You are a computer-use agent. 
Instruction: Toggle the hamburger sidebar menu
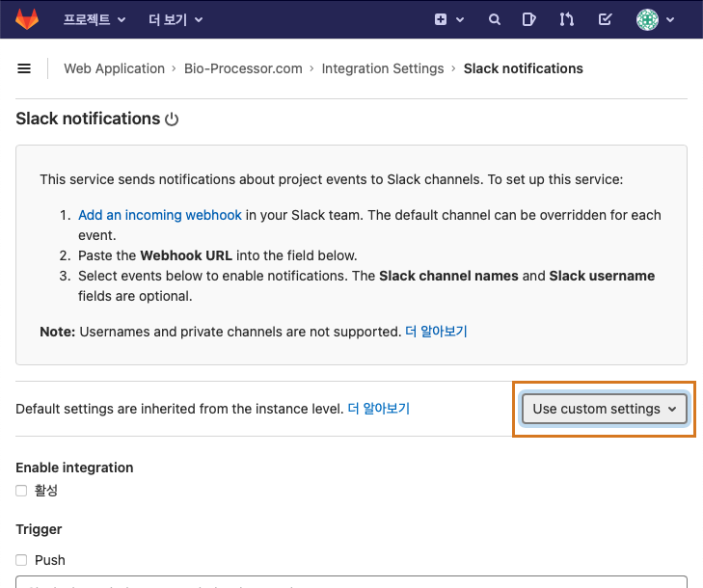click(24, 68)
